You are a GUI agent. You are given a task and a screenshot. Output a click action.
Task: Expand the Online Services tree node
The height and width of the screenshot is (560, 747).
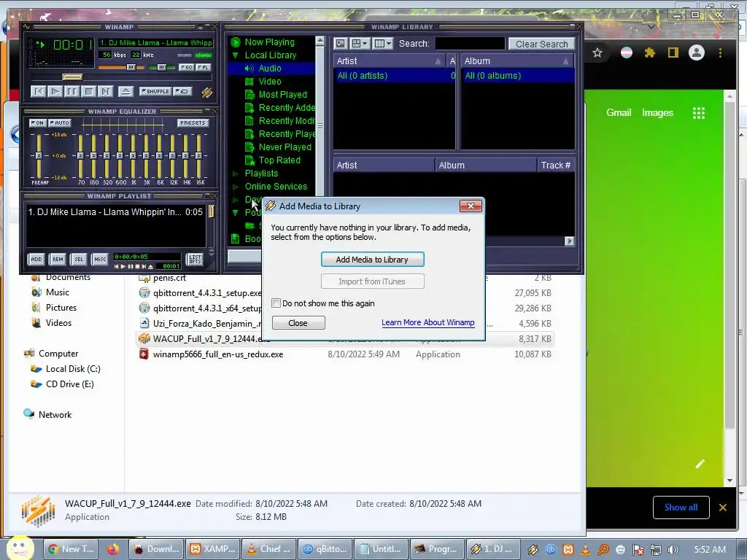coord(236,187)
